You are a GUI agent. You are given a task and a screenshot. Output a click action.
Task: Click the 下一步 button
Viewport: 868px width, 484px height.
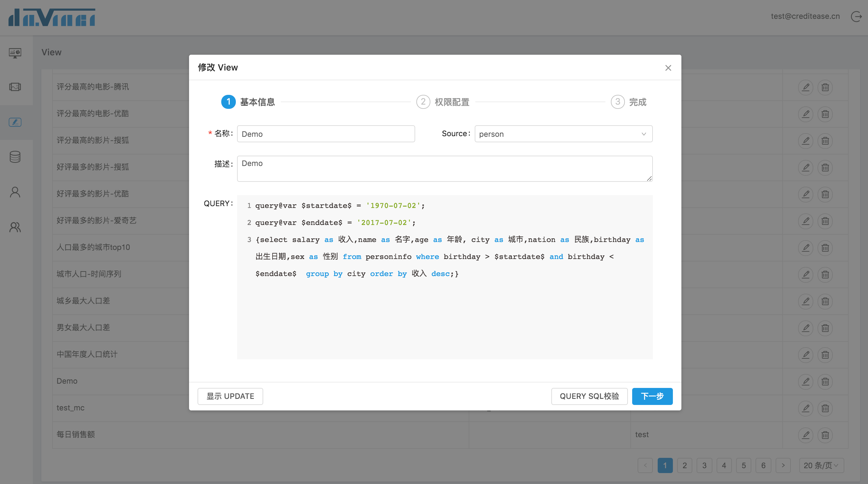(x=652, y=396)
